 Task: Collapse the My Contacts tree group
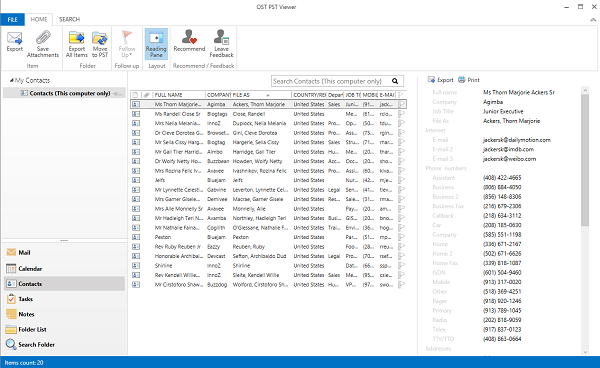point(11,80)
